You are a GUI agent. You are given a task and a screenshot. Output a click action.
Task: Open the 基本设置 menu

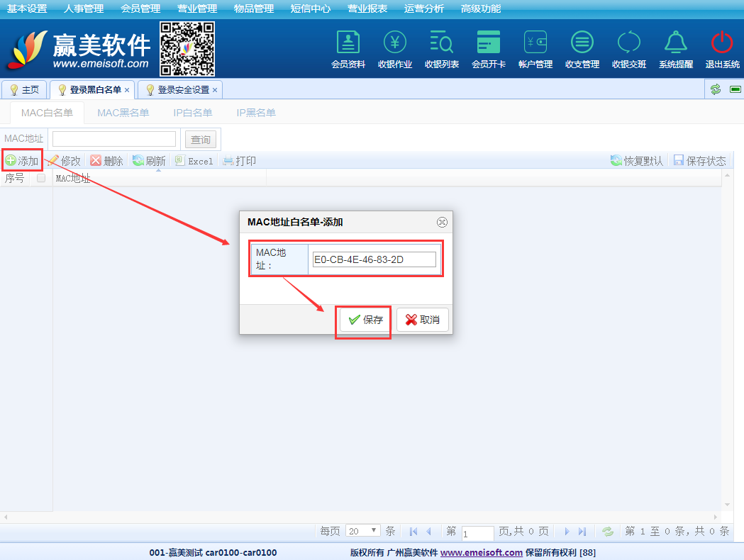click(27, 9)
